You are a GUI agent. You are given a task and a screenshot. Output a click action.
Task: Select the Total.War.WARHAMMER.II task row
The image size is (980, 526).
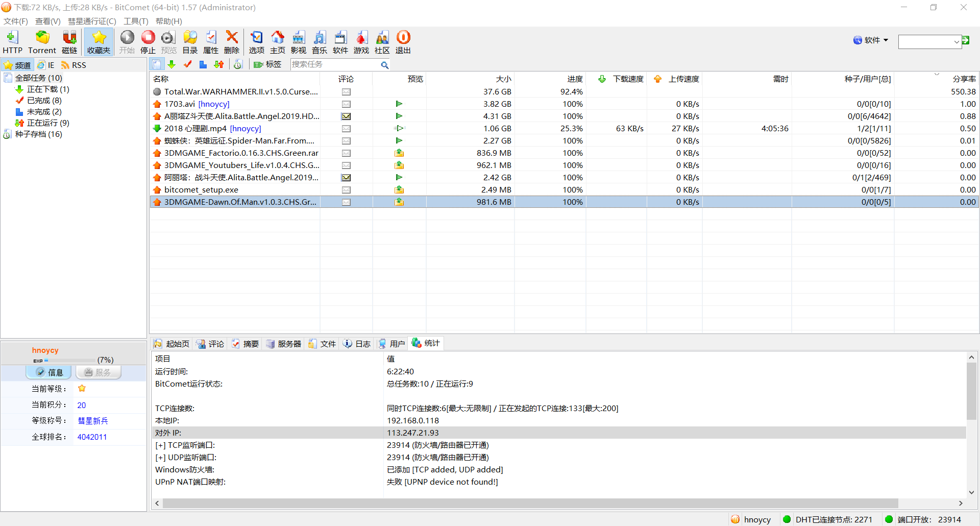564,92
